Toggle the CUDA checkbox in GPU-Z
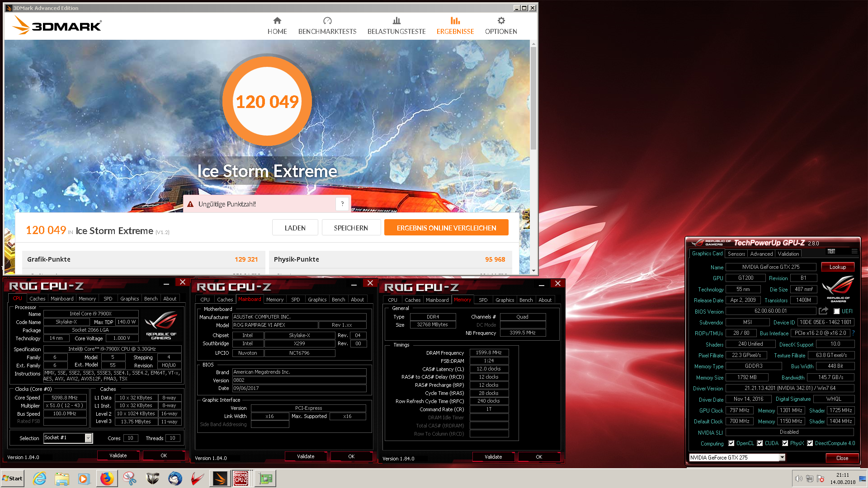 click(x=760, y=443)
